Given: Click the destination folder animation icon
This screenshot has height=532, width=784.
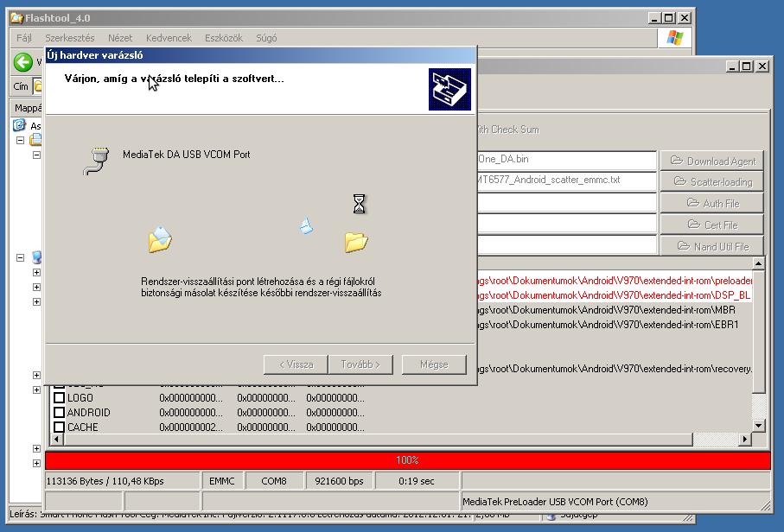Looking at the screenshot, I should [x=356, y=243].
